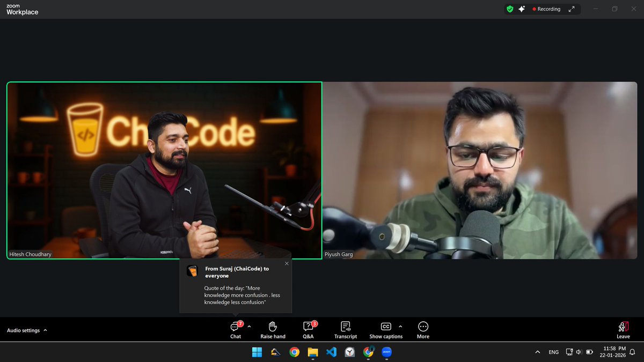Open second Chrome profile icon in taskbar
Image resolution: width=644 pixels, height=362 pixels.
pyautogui.click(x=368, y=352)
